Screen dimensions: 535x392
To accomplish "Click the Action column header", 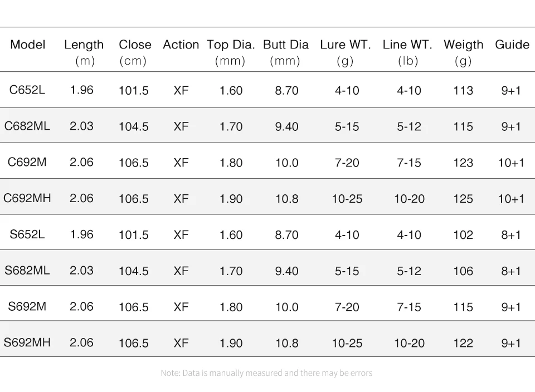I will click(x=181, y=45).
